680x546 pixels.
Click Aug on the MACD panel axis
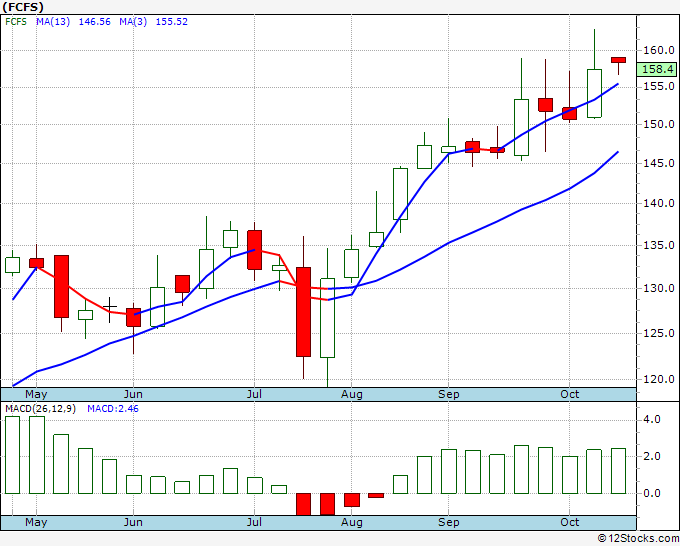pos(352,522)
